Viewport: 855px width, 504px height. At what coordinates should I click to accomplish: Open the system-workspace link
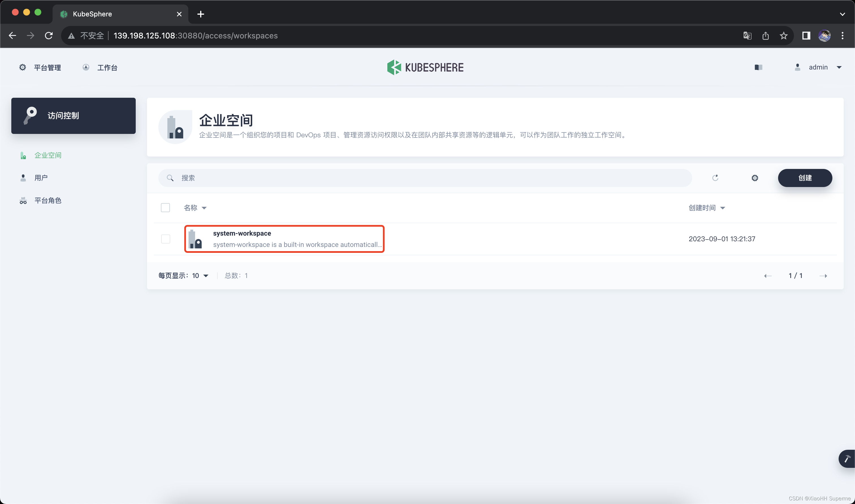[242, 233]
